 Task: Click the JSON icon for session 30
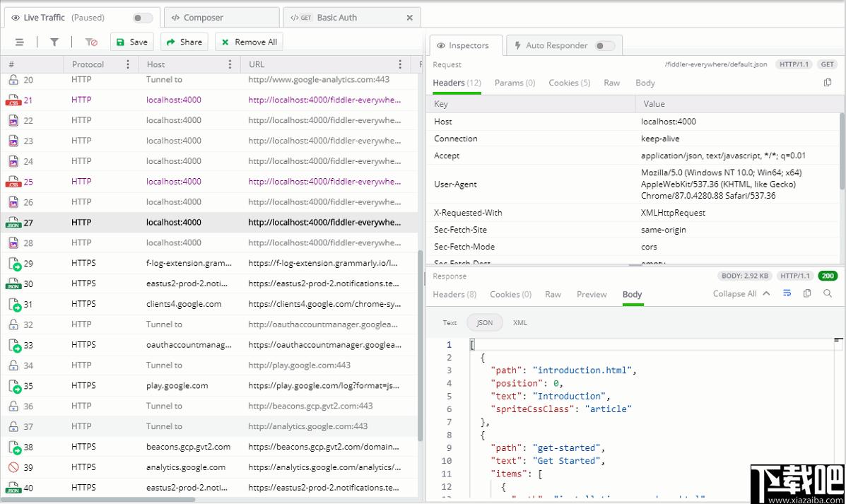coord(13,284)
